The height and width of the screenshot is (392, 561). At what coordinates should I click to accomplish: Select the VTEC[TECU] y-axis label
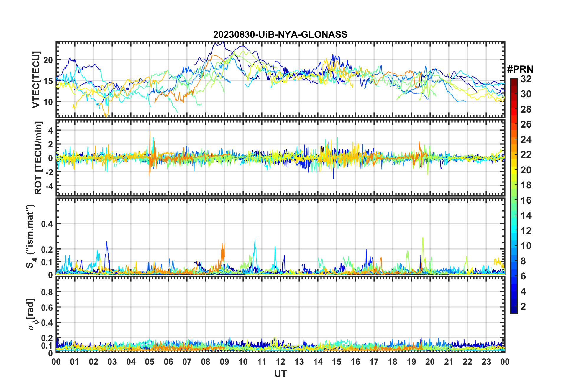[36, 80]
